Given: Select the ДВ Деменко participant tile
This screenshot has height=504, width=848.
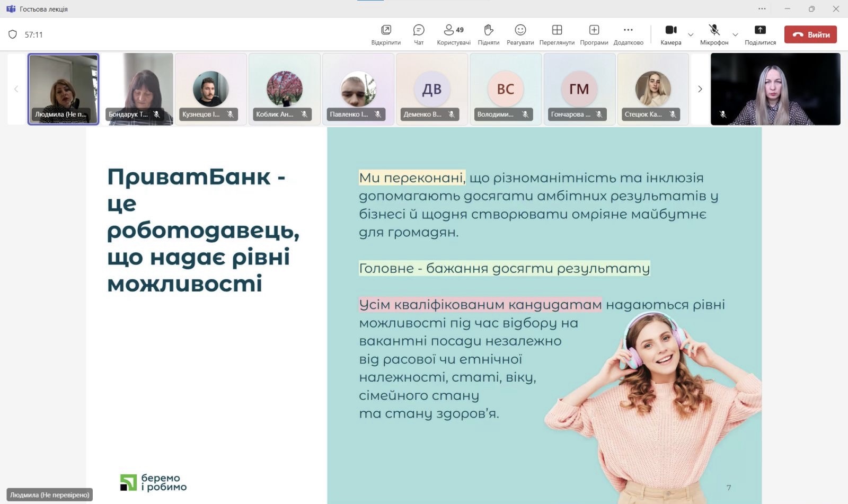Looking at the screenshot, I should [x=432, y=89].
